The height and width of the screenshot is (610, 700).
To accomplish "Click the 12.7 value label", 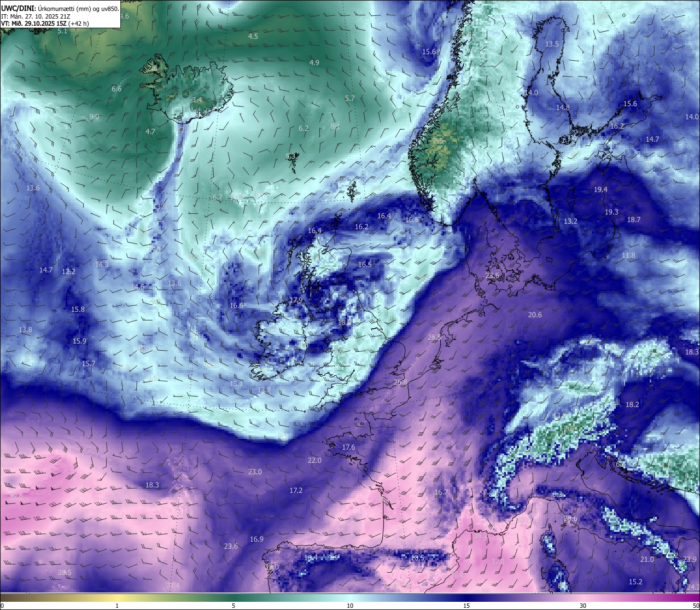I will click(x=264, y=390).
